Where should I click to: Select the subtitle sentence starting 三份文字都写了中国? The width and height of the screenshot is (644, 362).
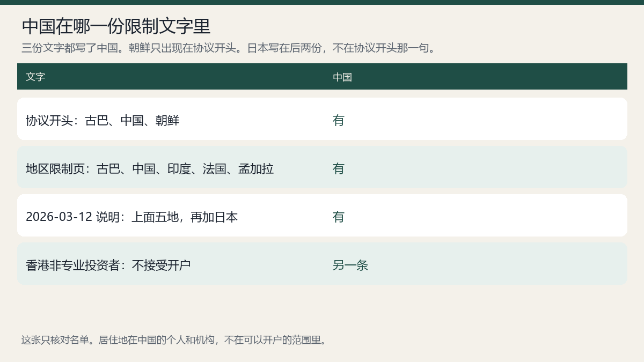[x=230, y=48]
